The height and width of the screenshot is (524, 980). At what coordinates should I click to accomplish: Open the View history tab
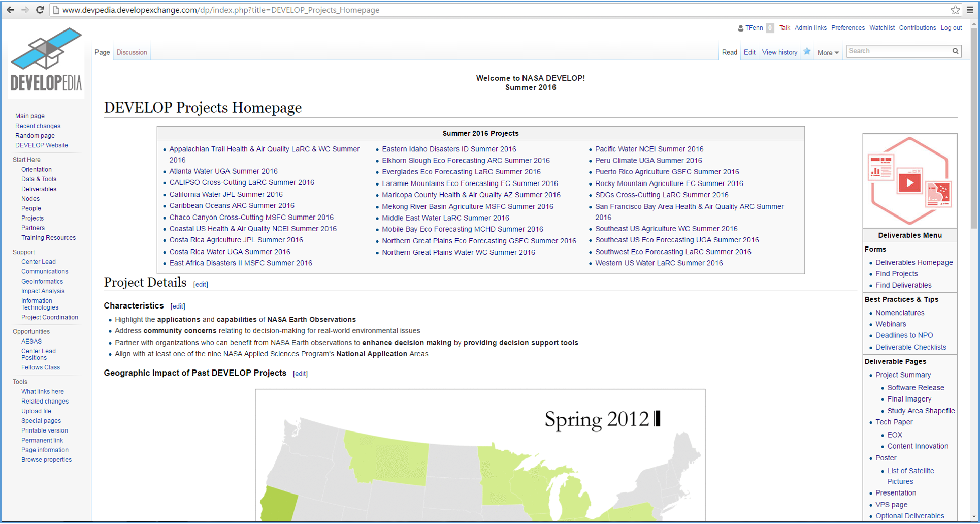point(779,52)
